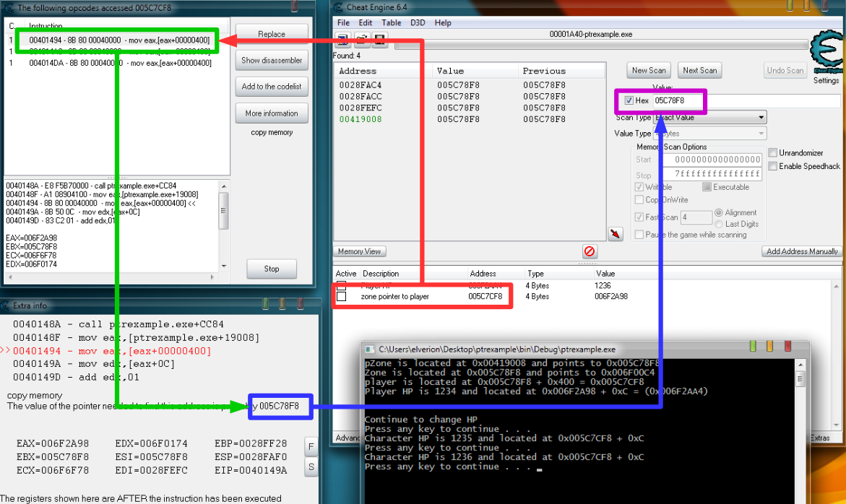This screenshot has height=504, width=846.
Task: Uncheck the Hex checkbox
Action: coord(629,100)
